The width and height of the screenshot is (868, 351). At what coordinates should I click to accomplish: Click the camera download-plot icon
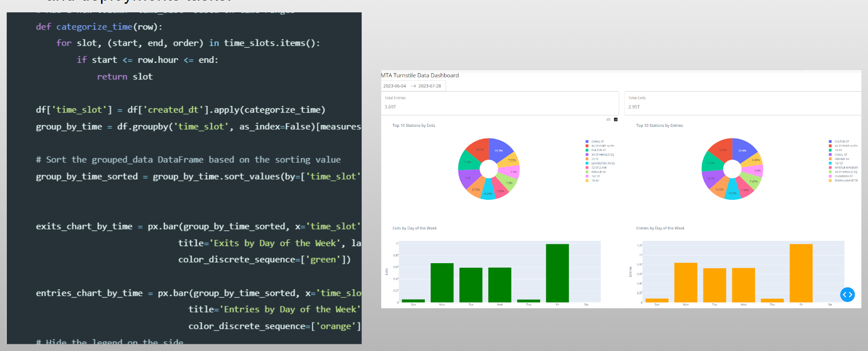pos(608,120)
